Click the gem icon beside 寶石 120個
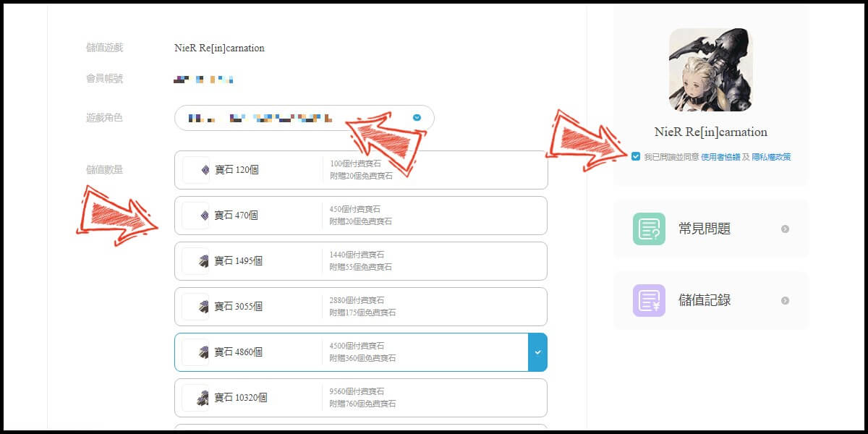 pos(204,170)
